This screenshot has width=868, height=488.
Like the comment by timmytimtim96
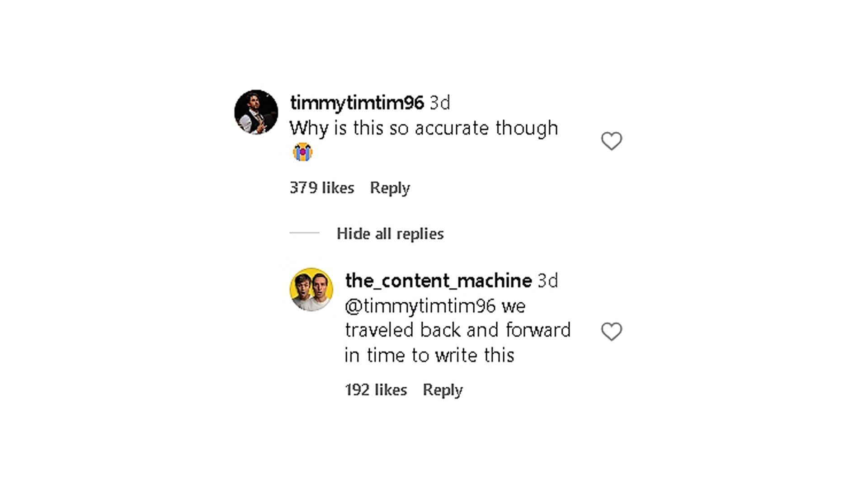tap(611, 141)
